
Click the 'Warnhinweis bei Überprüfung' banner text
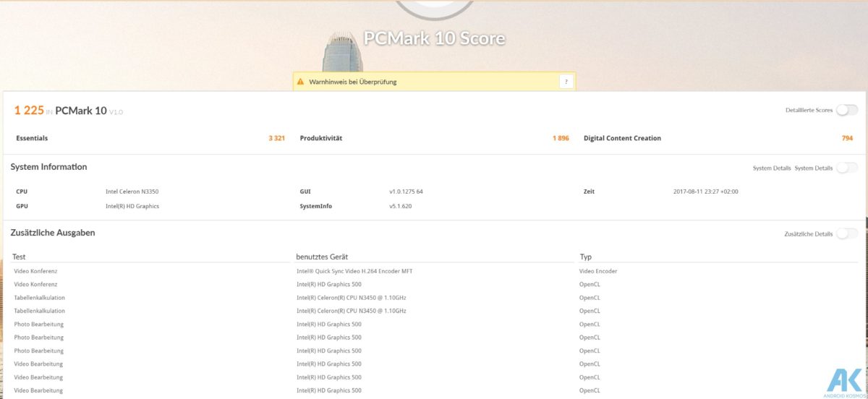click(353, 82)
